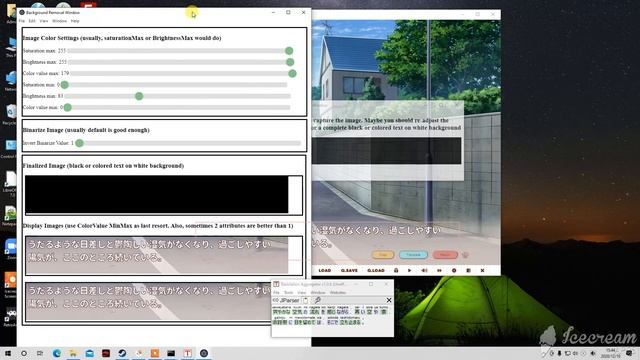Click the play/auto icon in game toolbar

409,271
